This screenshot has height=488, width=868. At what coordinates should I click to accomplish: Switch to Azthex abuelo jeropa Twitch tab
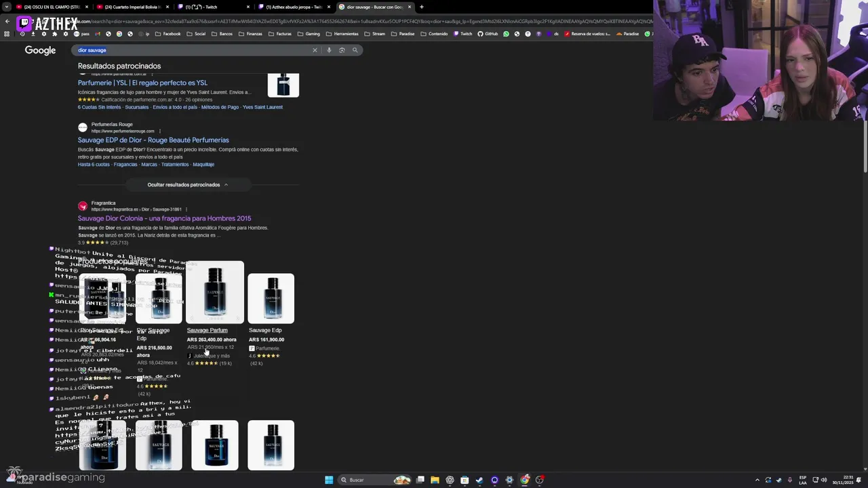coord(292,7)
